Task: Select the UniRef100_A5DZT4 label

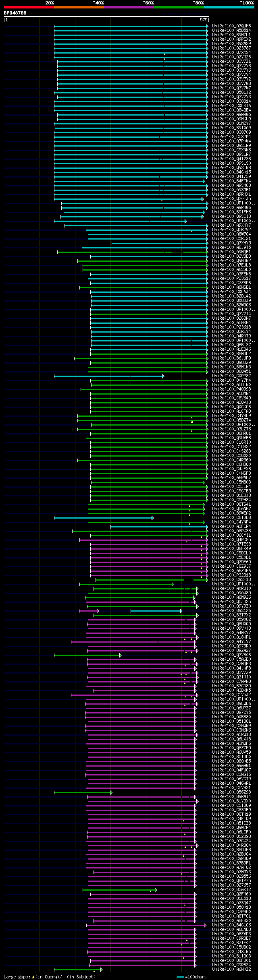Action: (x=231, y=420)
